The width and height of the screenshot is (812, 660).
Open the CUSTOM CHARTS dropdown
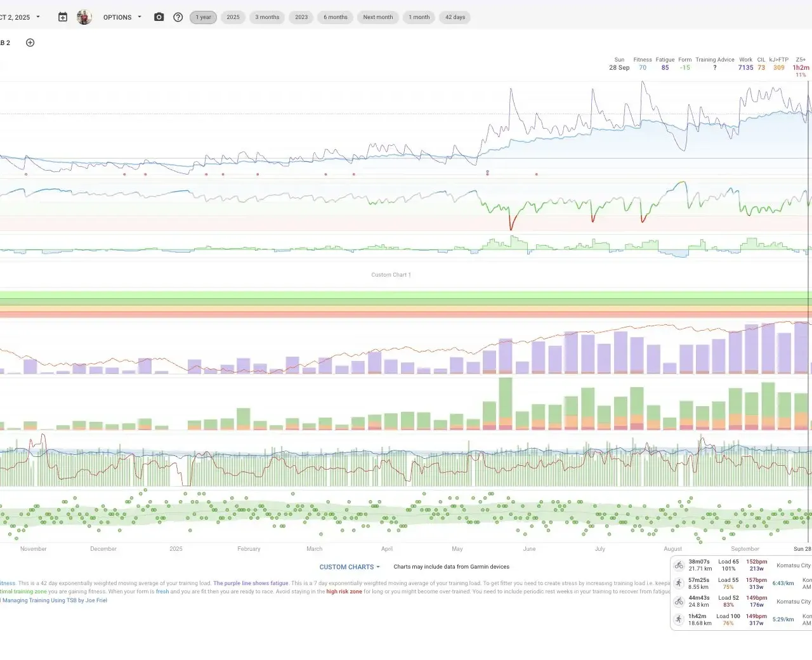pos(349,567)
